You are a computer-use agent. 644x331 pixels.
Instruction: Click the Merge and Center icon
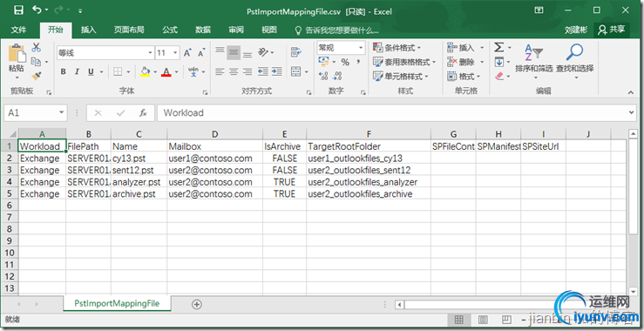tap(296, 71)
